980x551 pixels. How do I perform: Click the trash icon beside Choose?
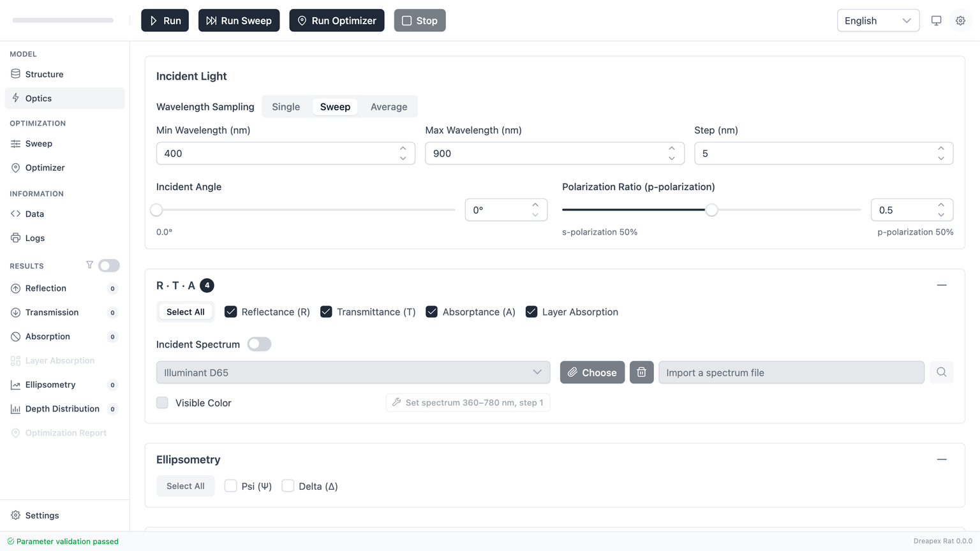point(641,372)
